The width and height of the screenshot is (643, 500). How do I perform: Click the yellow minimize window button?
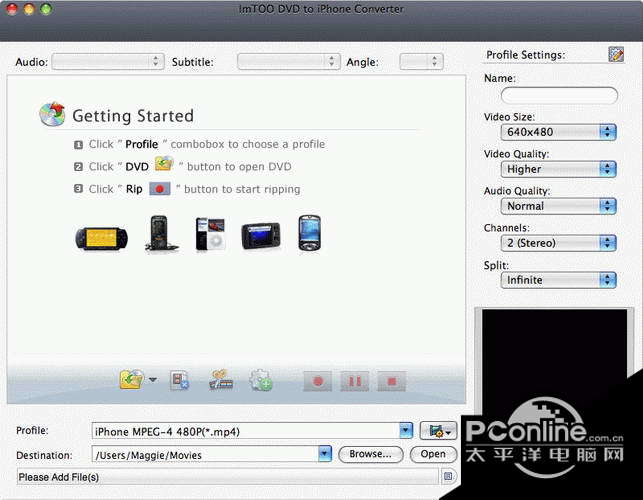point(29,8)
